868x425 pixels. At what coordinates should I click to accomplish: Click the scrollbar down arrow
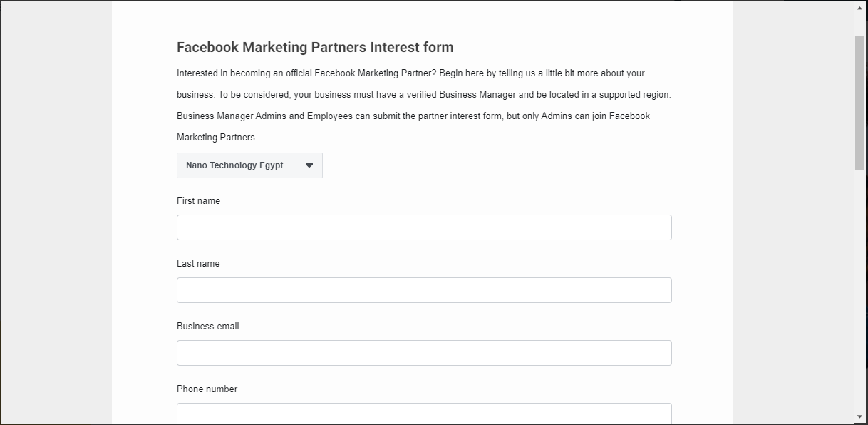pos(860,416)
